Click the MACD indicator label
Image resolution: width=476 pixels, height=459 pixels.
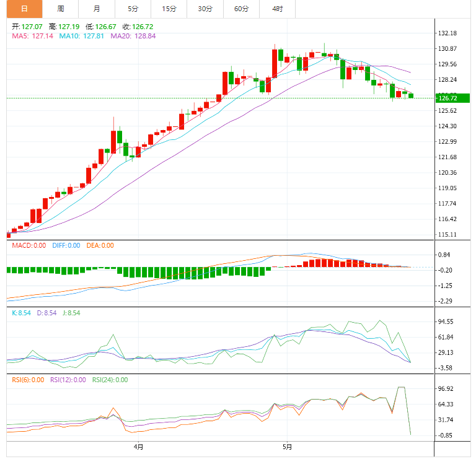pos(29,245)
